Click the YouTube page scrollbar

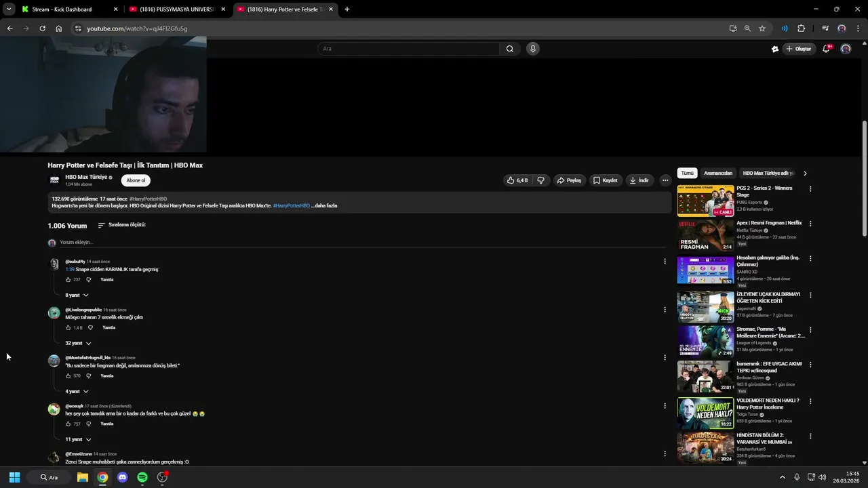point(864,179)
